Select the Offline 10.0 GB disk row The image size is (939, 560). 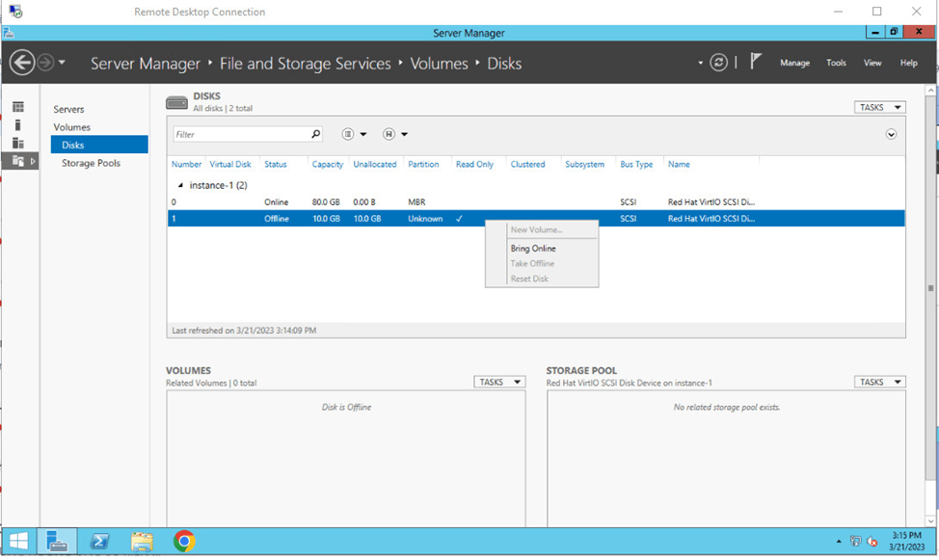[x=536, y=219]
